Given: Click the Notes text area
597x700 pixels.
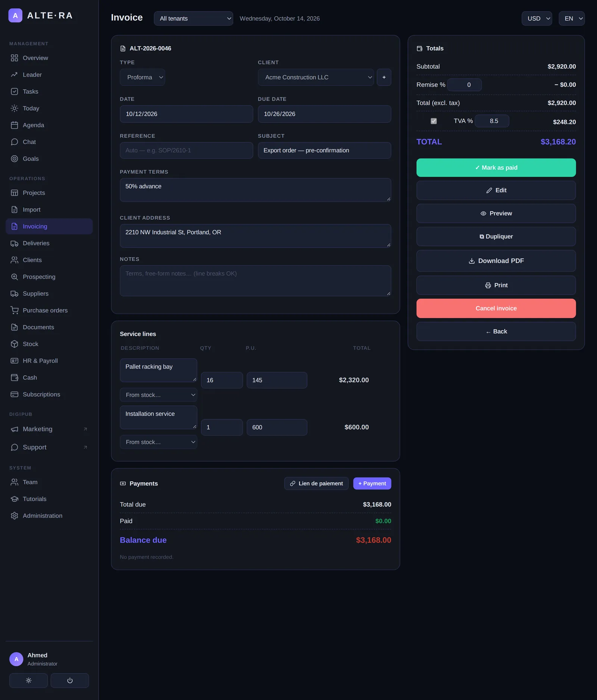Looking at the screenshot, I should click(256, 281).
